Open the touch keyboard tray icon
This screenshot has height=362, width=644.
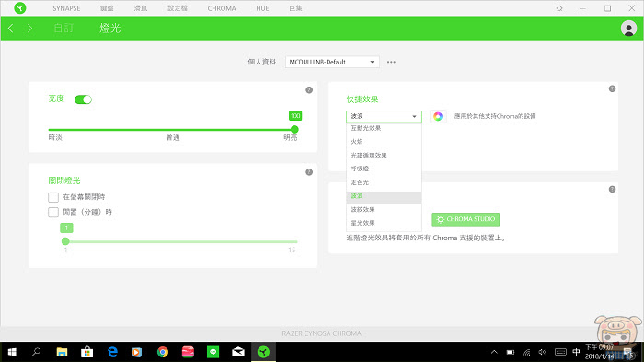click(560, 352)
